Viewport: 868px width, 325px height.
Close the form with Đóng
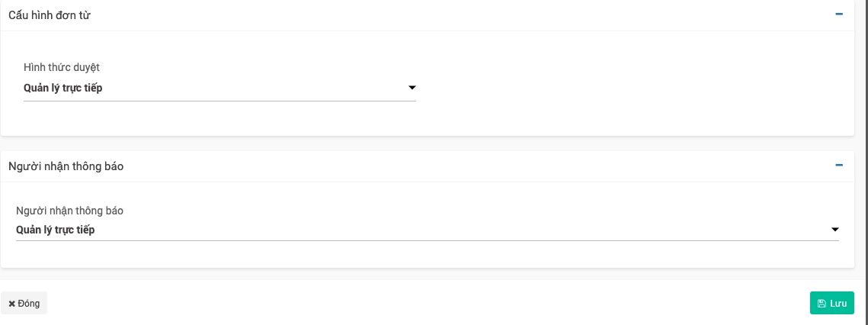(24, 303)
